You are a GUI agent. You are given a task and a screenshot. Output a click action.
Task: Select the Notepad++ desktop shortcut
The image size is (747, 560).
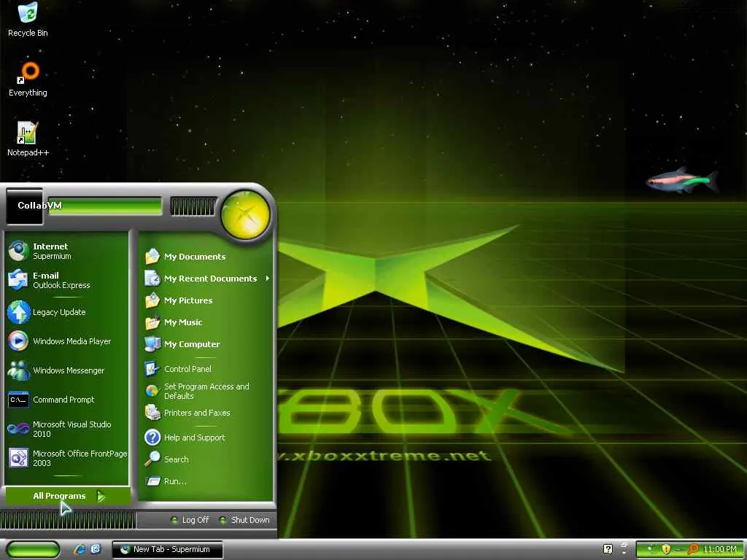[x=28, y=139]
